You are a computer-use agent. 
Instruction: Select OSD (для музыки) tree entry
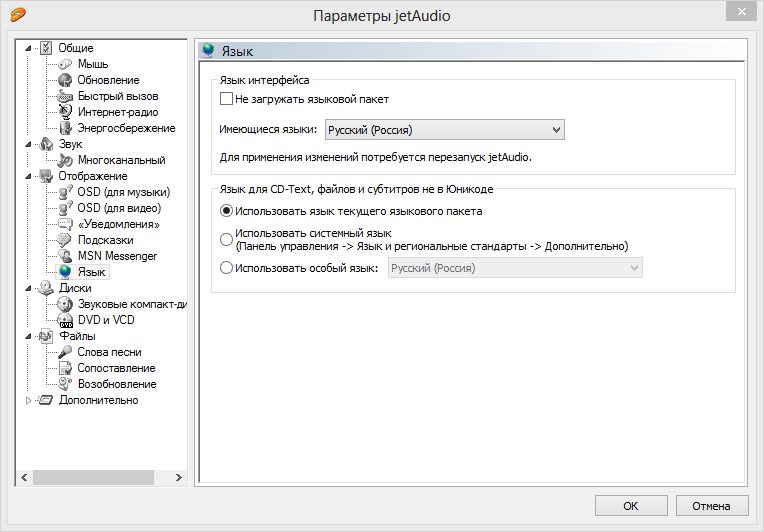point(124,192)
